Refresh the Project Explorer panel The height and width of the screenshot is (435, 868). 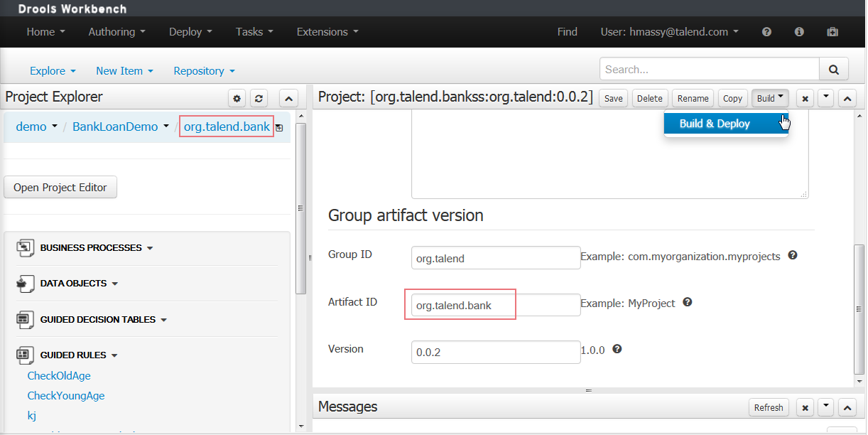coord(259,98)
